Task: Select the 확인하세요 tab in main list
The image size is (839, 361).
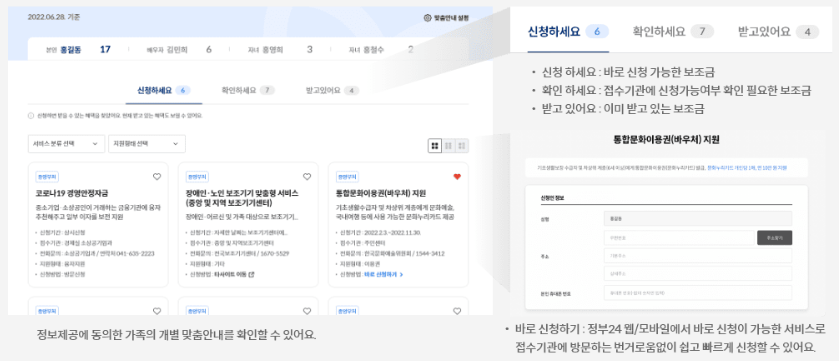Action: click(248, 90)
